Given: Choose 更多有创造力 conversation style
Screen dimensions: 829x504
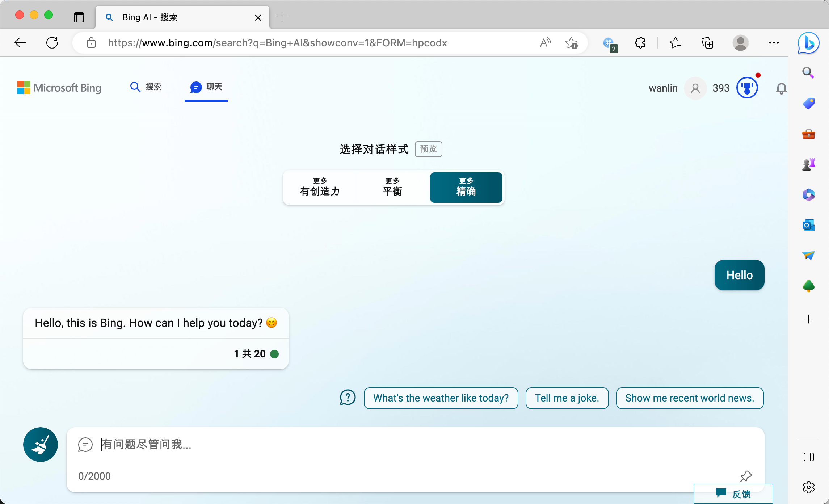Looking at the screenshot, I should click(320, 188).
